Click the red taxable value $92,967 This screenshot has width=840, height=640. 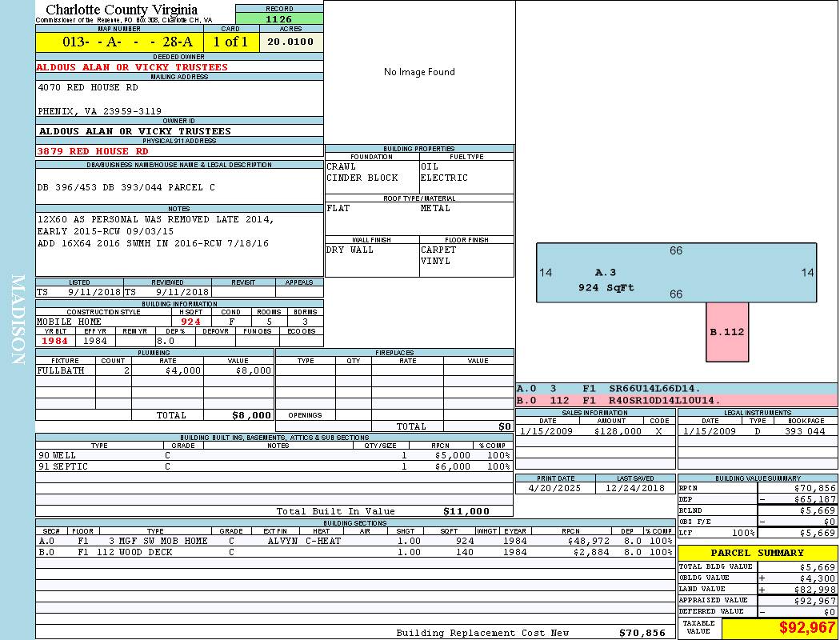pyautogui.click(x=807, y=628)
